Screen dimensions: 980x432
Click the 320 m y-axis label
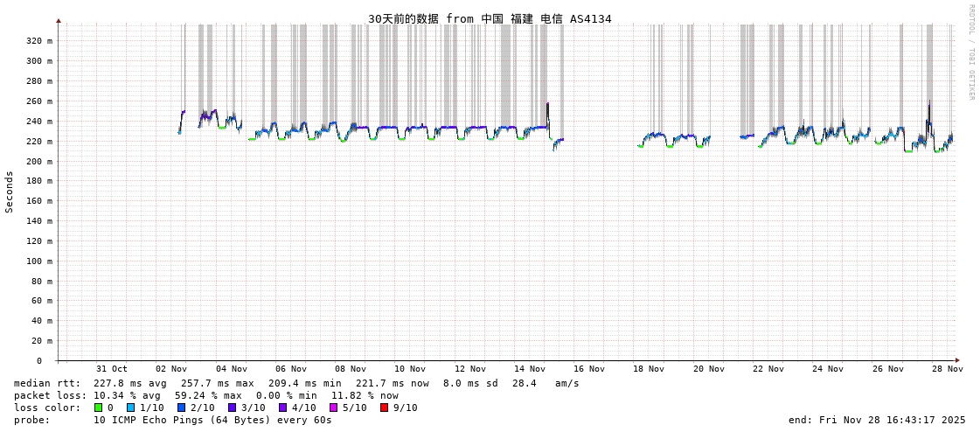pyautogui.click(x=38, y=41)
